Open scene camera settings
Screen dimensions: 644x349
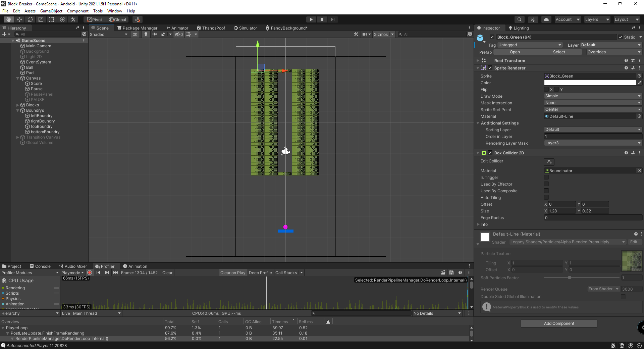[x=365, y=34]
